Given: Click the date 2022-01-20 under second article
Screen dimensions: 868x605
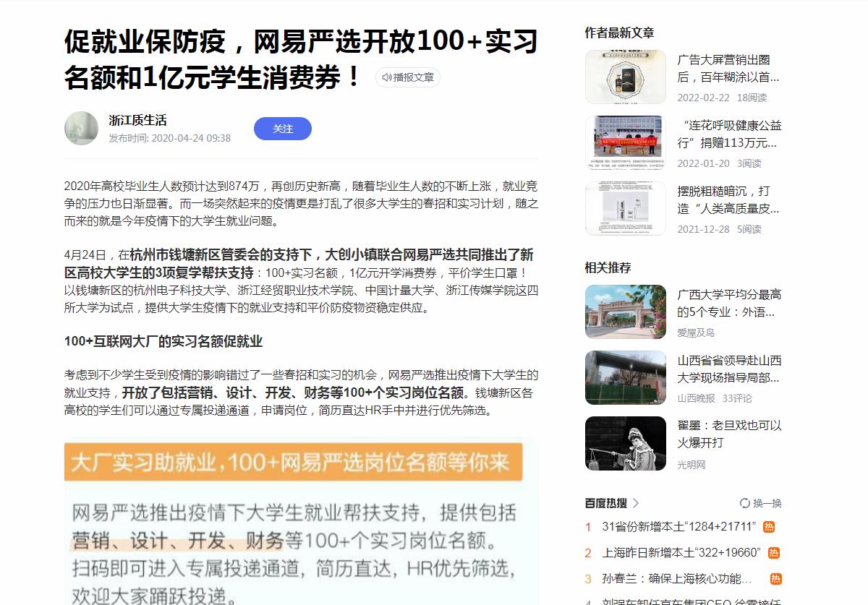Looking at the screenshot, I should (703, 163).
